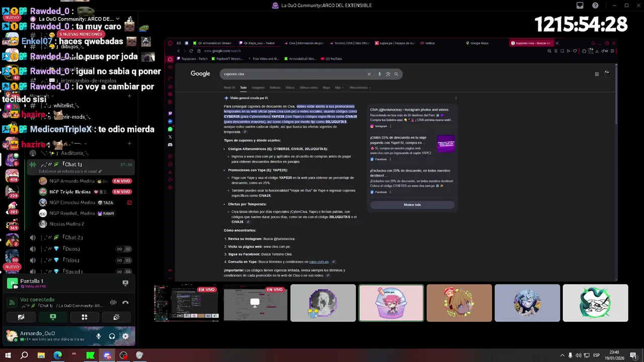Open Twitch icon in browser sidebar
The height and width of the screenshot is (362, 644).
170,113
